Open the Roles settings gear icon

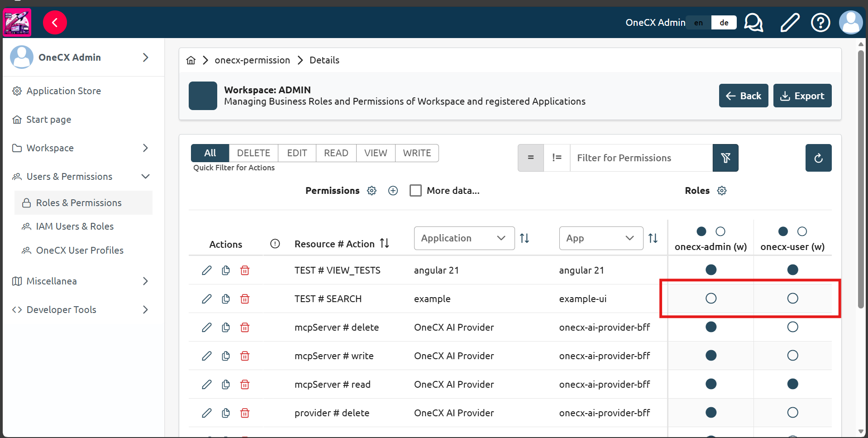tap(722, 191)
